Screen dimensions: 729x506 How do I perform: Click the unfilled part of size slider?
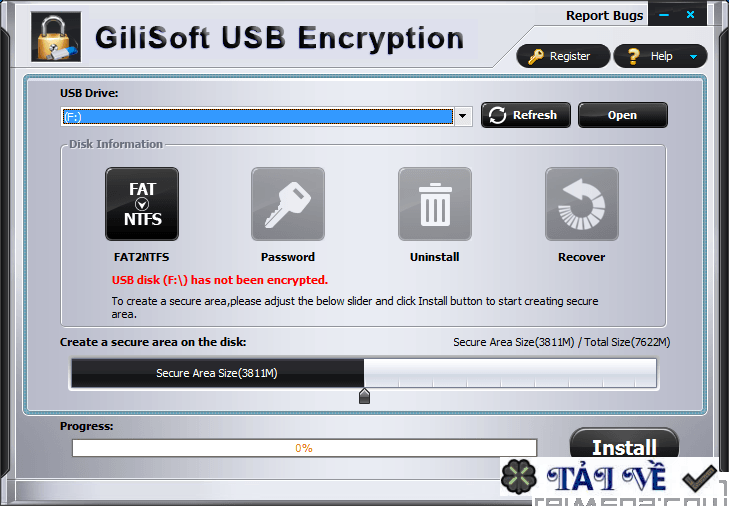point(510,373)
